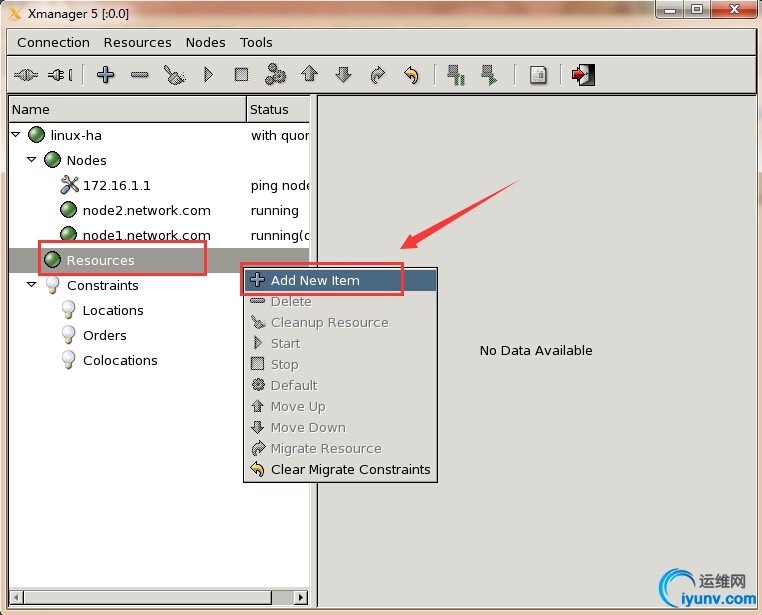
Task: Click the wrench icon beside 172.16.1.1
Action: (x=69, y=185)
